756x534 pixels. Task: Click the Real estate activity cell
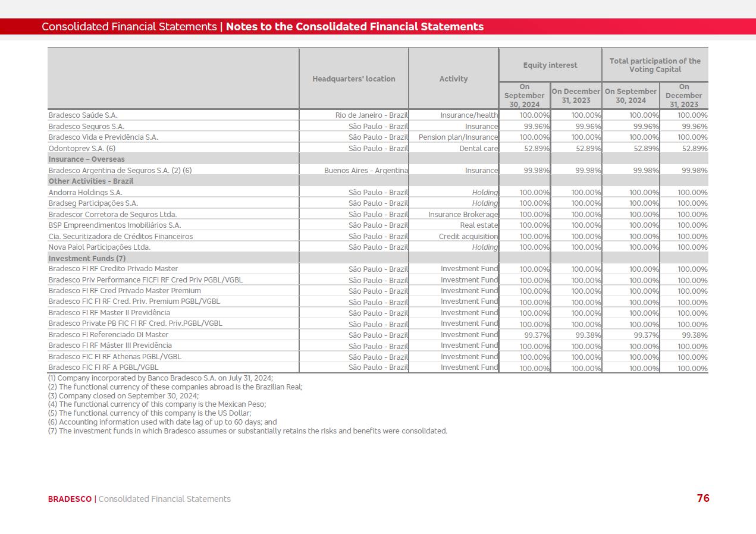point(479,225)
